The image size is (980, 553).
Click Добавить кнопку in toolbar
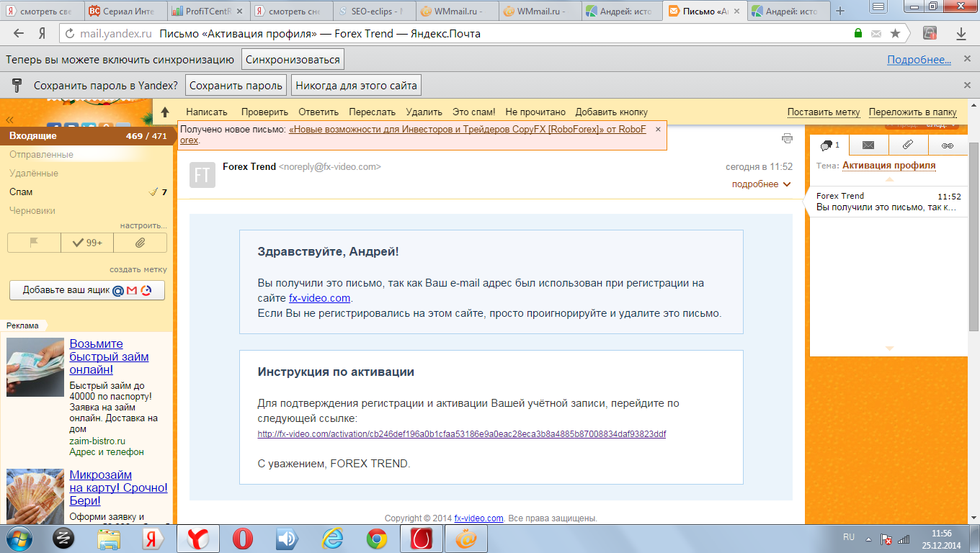pyautogui.click(x=612, y=112)
